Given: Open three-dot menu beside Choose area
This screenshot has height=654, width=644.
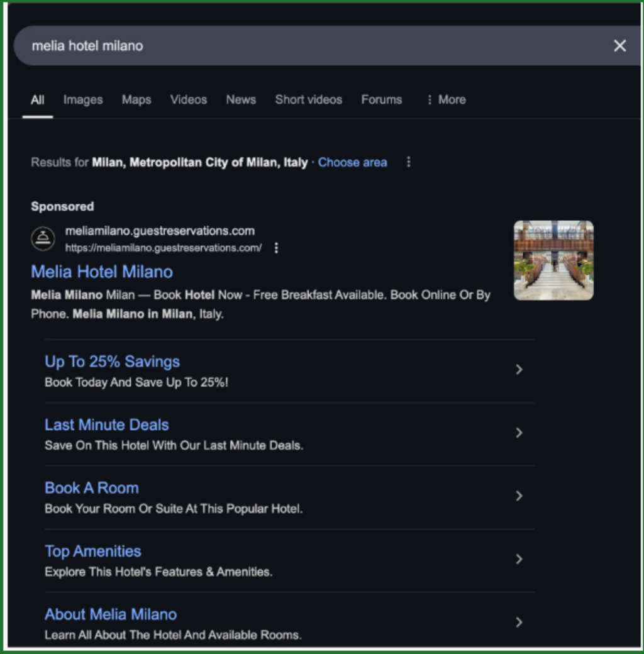Looking at the screenshot, I should (408, 162).
